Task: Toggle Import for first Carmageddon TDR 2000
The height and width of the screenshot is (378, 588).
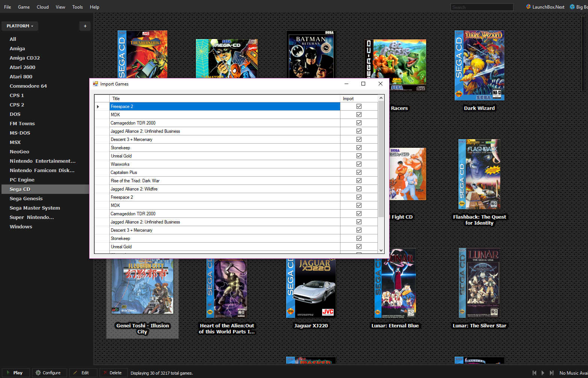Action: click(359, 123)
